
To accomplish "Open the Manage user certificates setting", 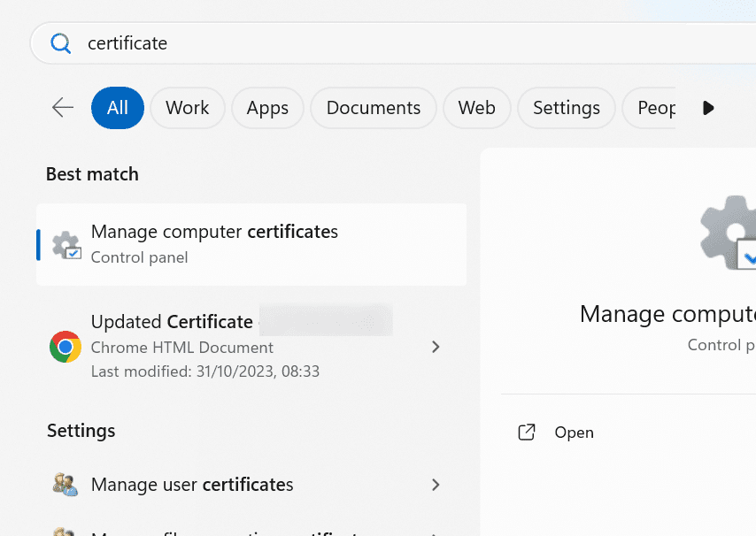I will (x=251, y=485).
